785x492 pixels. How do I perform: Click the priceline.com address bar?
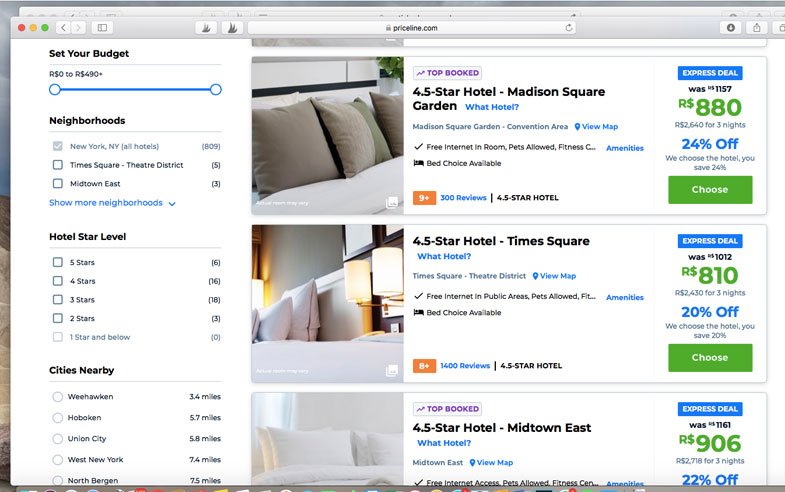click(x=412, y=28)
